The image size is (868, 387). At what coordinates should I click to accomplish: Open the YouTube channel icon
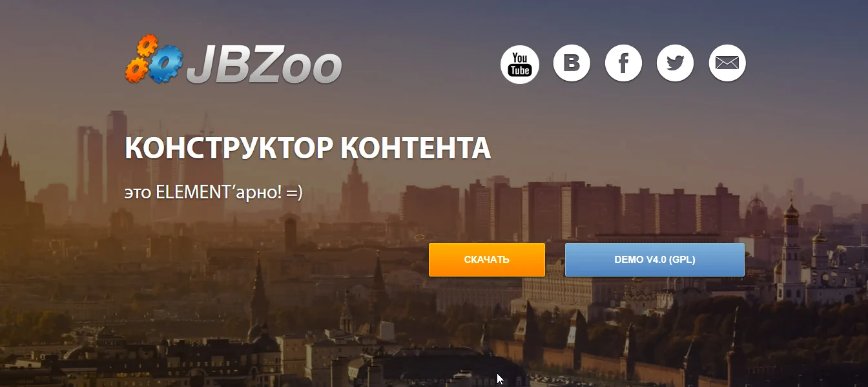pos(520,65)
